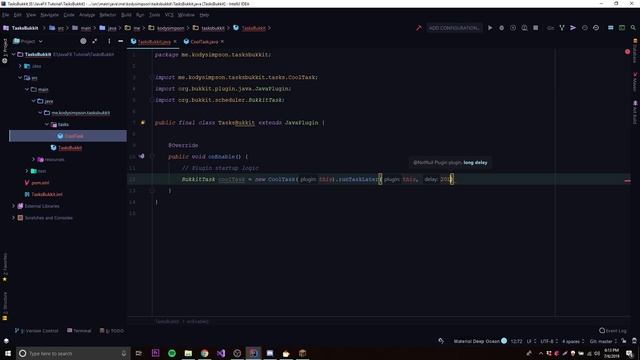The image size is (640, 360).
Task: Open the Navigate menu
Action: click(x=49, y=15)
